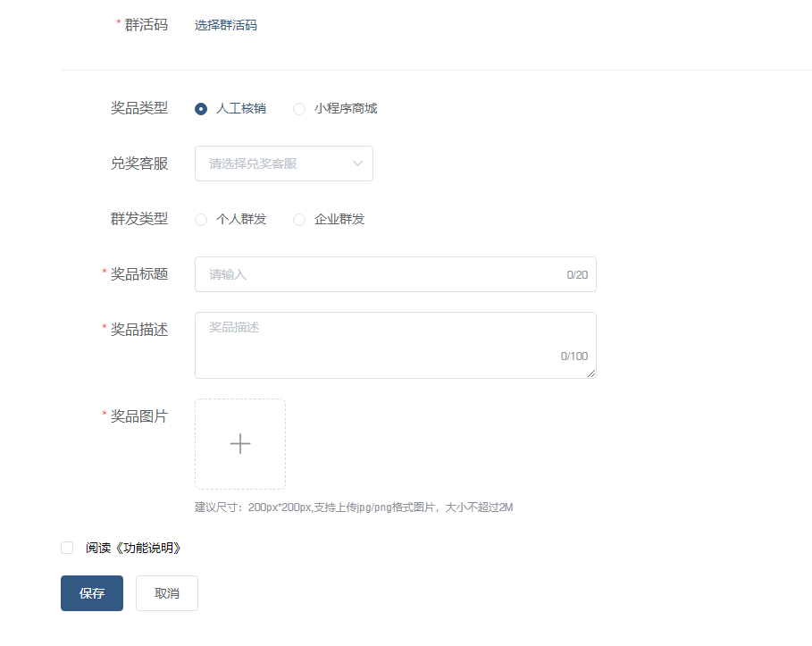This screenshot has width=812, height=646.
Task: Click the 取消 button
Action: tap(167, 593)
